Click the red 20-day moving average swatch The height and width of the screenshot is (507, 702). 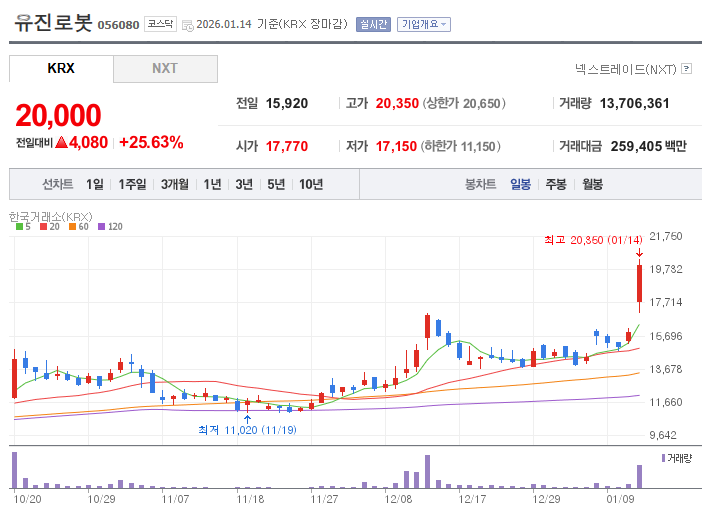43,227
